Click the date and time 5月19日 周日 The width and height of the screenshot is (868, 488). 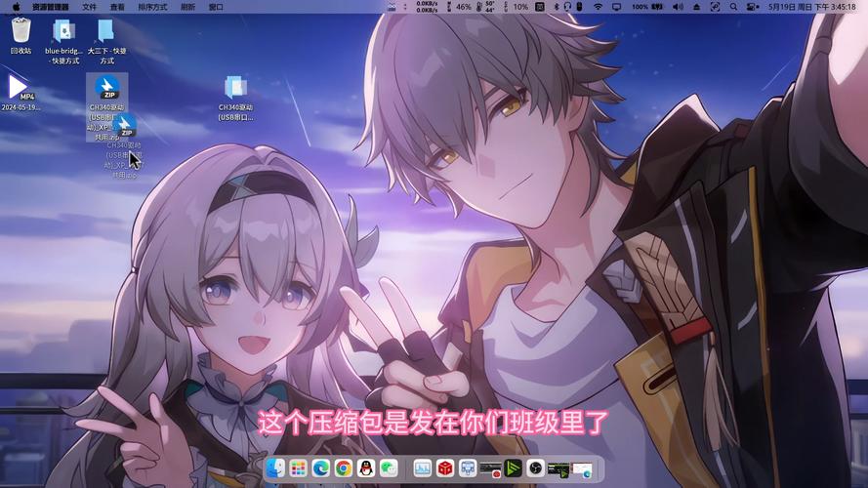coord(812,7)
